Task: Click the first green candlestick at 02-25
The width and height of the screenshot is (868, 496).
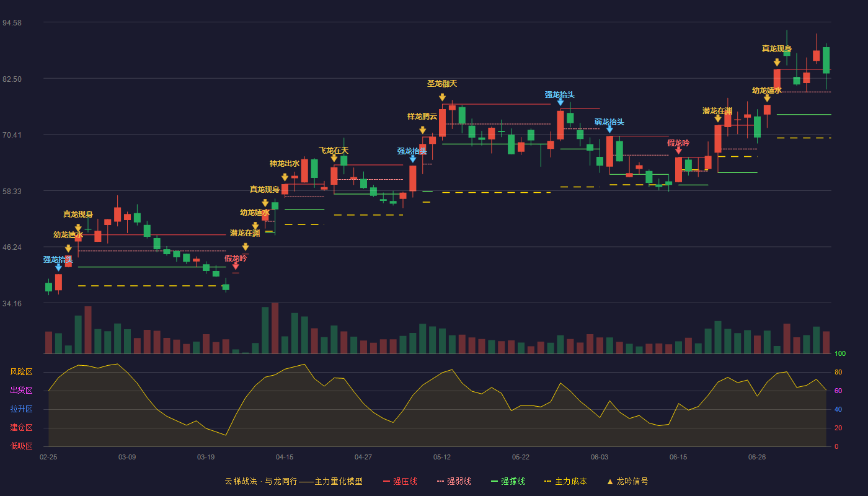Action: click(x=48, y=287)
